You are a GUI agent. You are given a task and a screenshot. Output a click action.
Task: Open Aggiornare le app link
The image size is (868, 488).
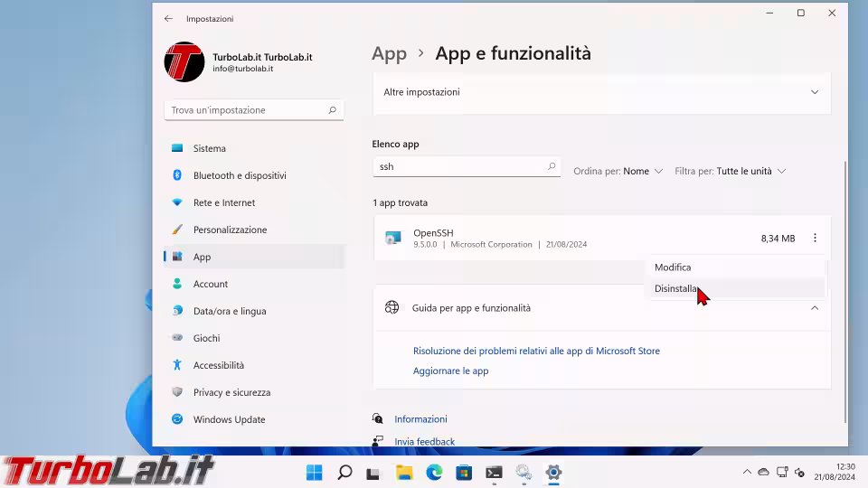pyautogui.click(x=450, y=371)
